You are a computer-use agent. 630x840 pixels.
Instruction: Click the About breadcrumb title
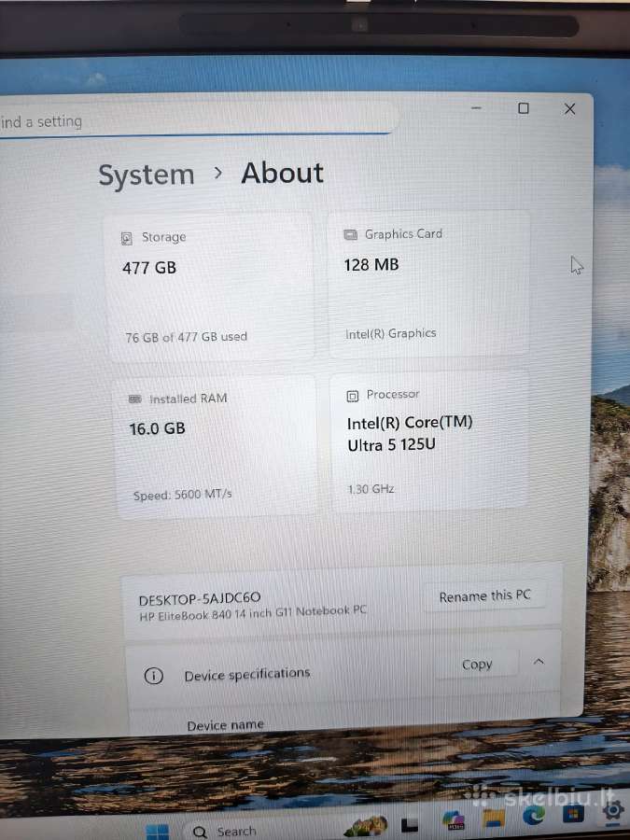(x=282, y=173)
